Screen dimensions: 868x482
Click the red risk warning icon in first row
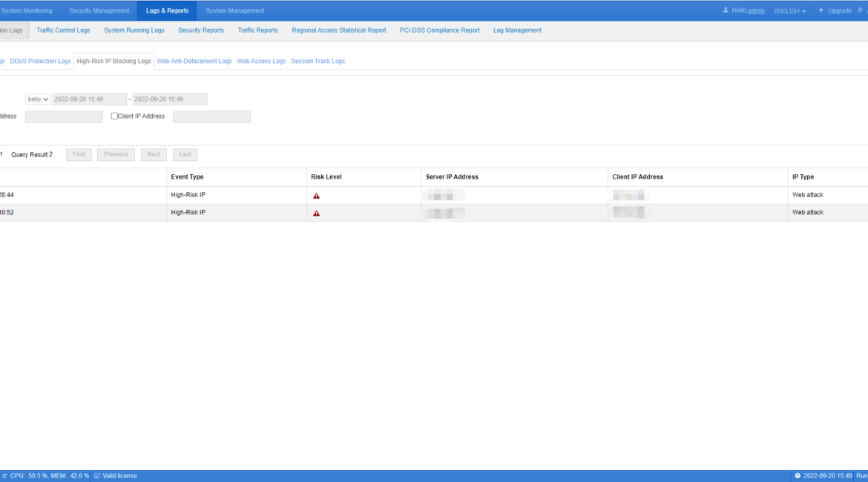pos(317,194)
